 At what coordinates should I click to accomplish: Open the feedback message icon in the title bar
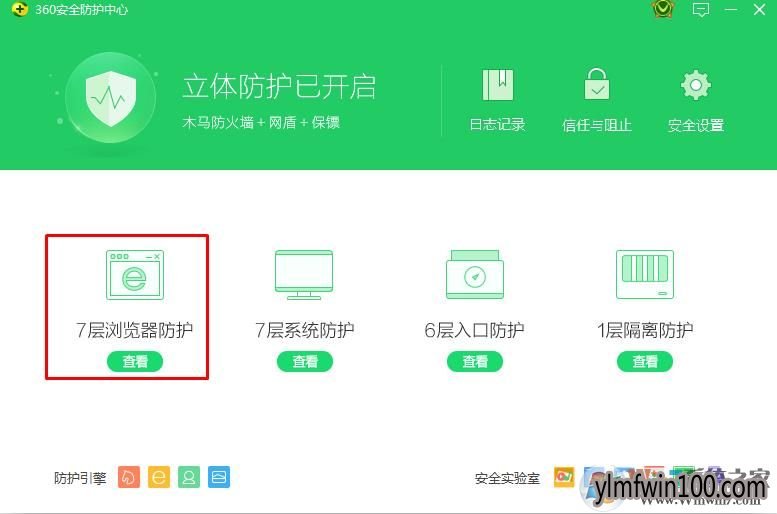(x=701, y=9)
